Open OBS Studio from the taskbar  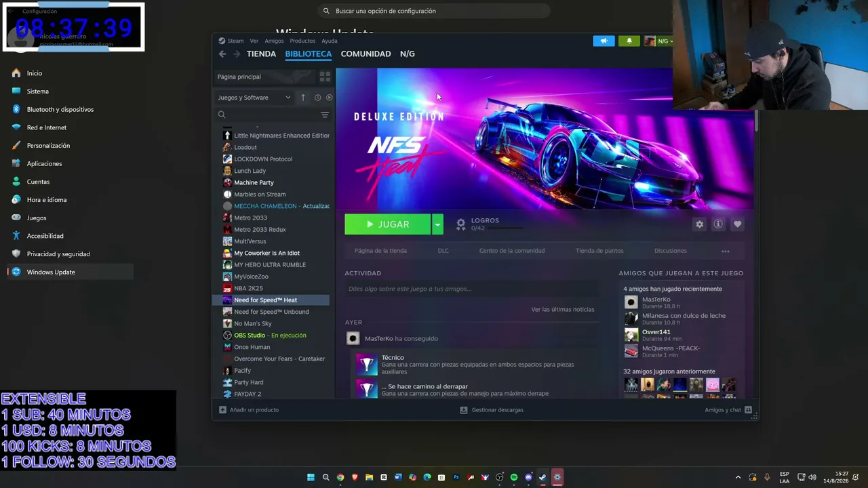[x=500, y=477]
